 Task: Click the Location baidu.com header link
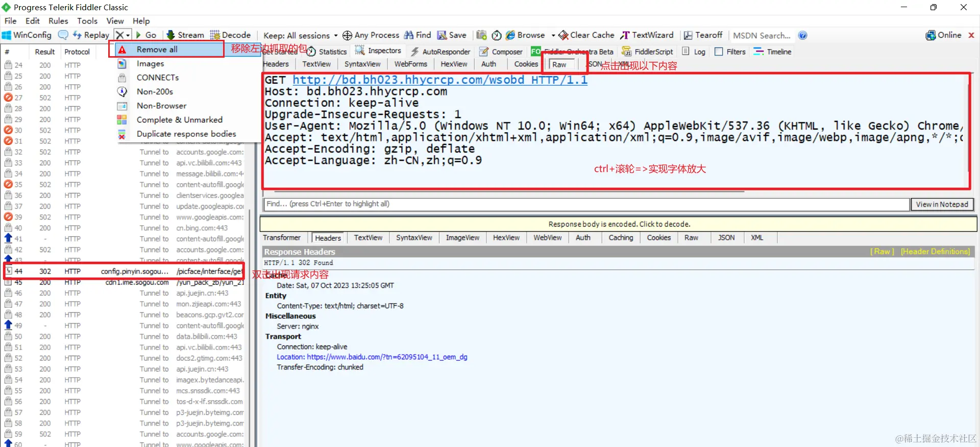coord(372,357)
